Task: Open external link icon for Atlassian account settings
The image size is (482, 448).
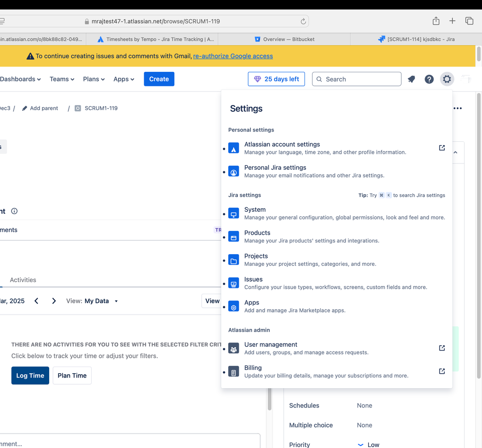Action: pyautogui.click(x=442, y=148)
